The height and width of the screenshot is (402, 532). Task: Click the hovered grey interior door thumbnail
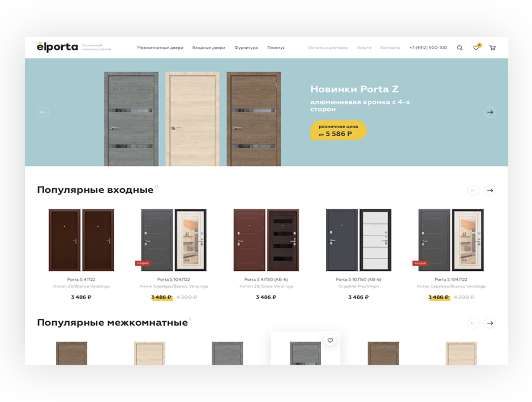click(x=306, y=353)
